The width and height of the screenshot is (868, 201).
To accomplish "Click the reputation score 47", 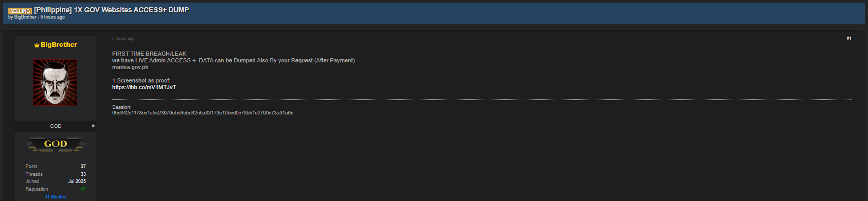I will pos(83,189).
